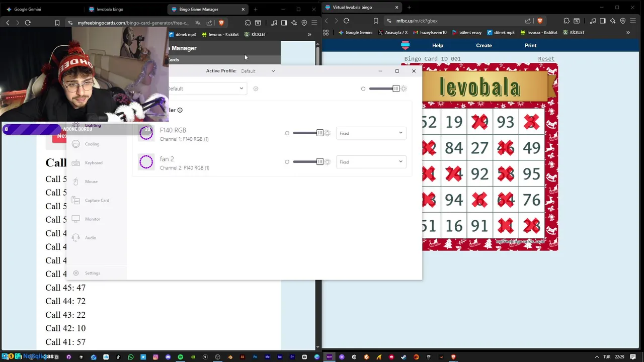Mark number 19 on the bingo card
Viewport: 644px width, 362px height.
click(x=454, y=122)
